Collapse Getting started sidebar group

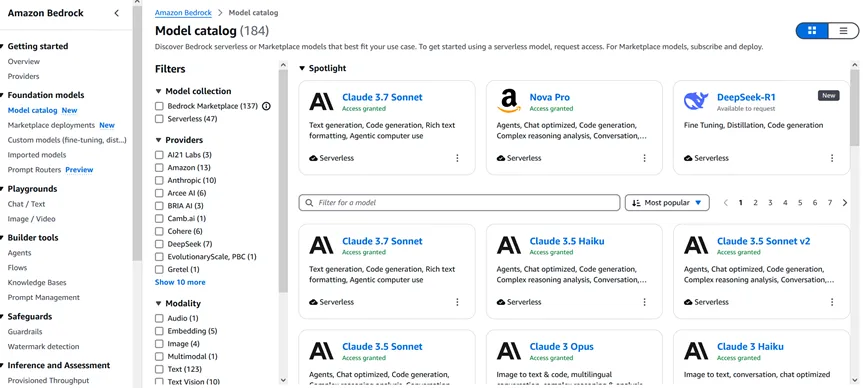[3, 47]
